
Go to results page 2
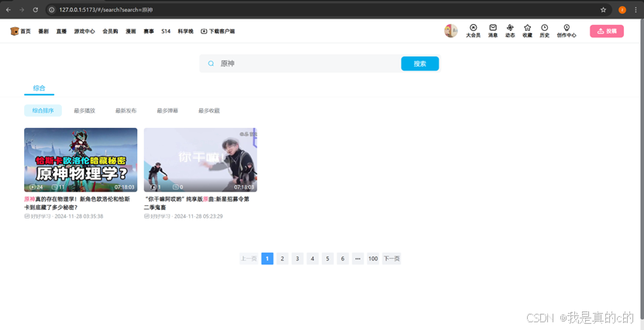pos(282,259)
